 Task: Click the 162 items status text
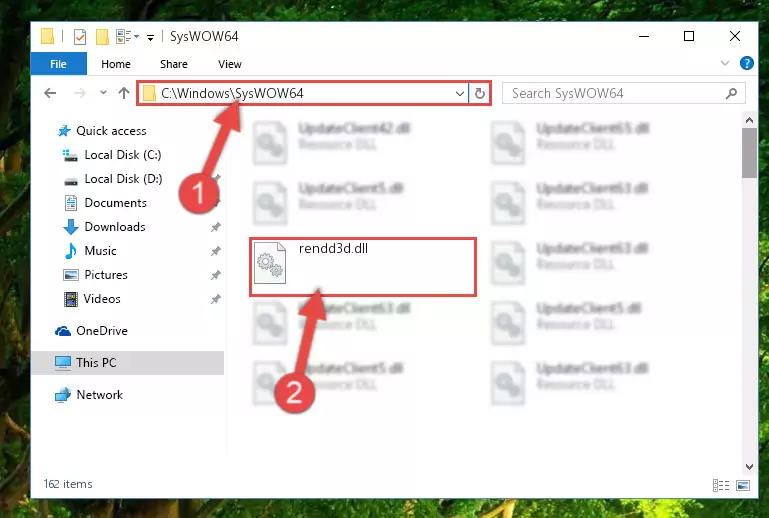[x=68, y=484]
